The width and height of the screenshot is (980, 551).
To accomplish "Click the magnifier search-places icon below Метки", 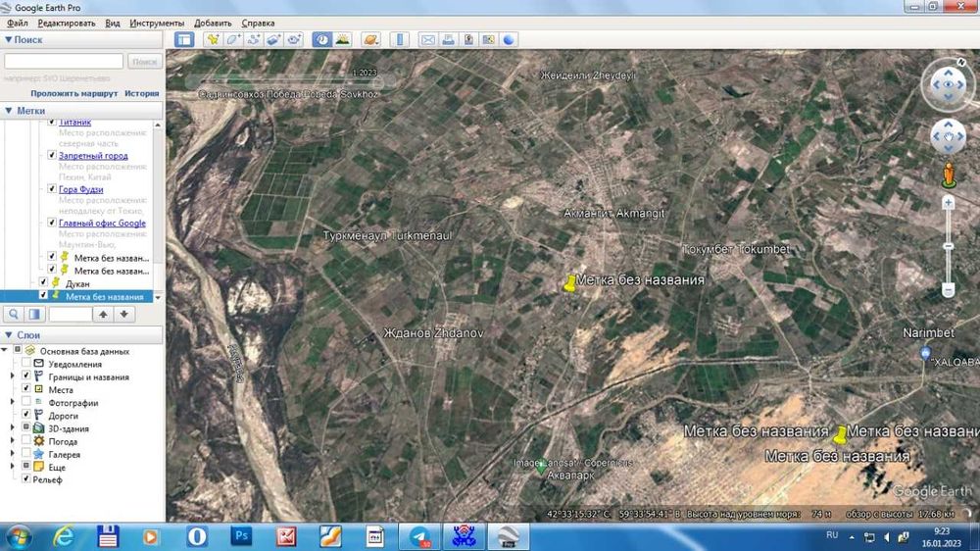I will [x=14, y=314].
